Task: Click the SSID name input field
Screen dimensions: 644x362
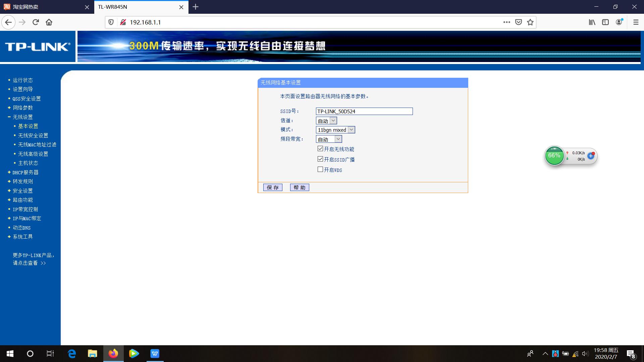Action: [x=364, y=111]
